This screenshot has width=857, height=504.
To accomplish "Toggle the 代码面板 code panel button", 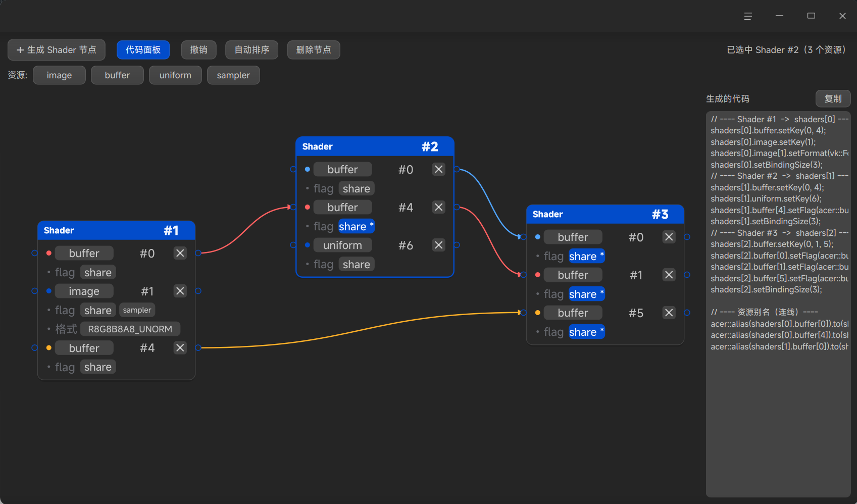I will pyautogui.click(x=143, y=50).
